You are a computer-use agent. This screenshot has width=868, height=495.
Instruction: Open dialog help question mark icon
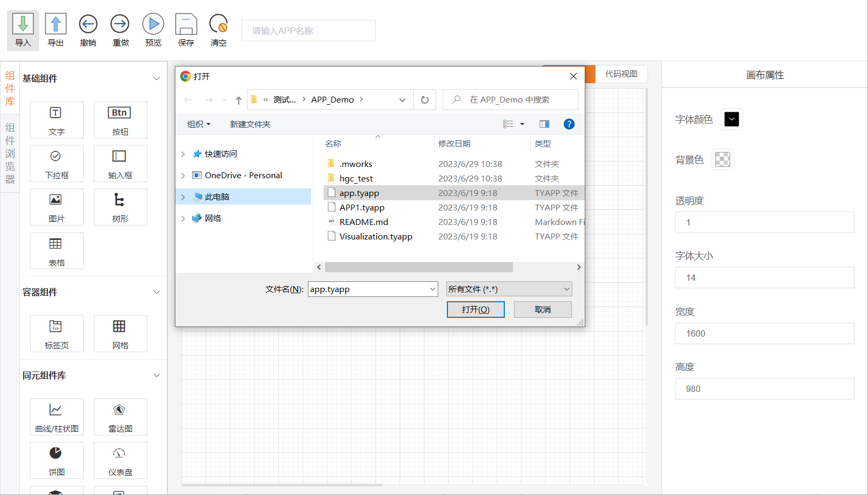569,124
